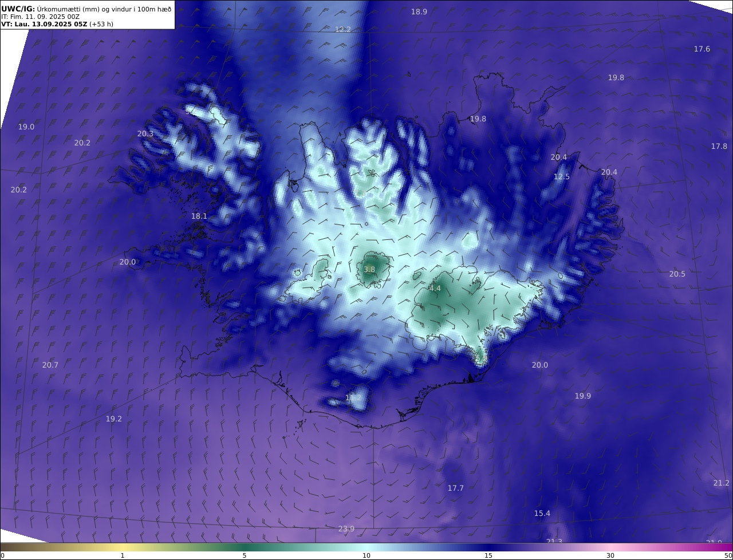Screen dimensions: 733x560
Task: Click the 4.4 value over the glacier
Action: click(435, 289)
